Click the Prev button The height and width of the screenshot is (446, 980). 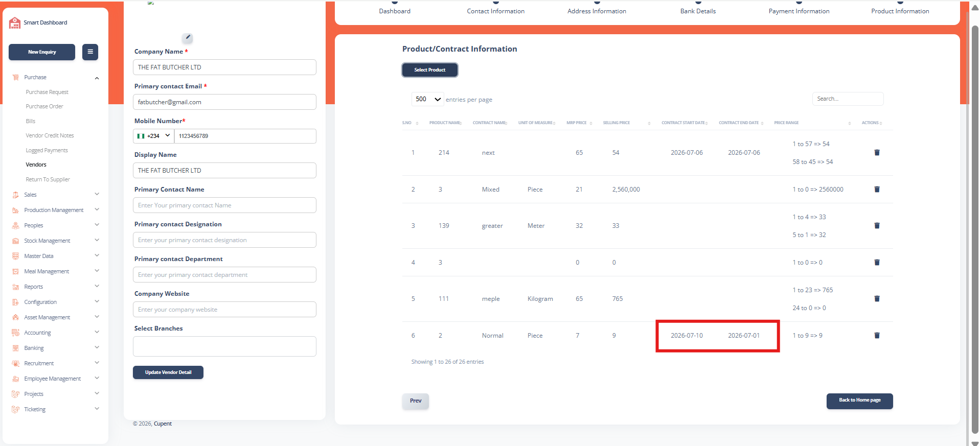(416, 401)
